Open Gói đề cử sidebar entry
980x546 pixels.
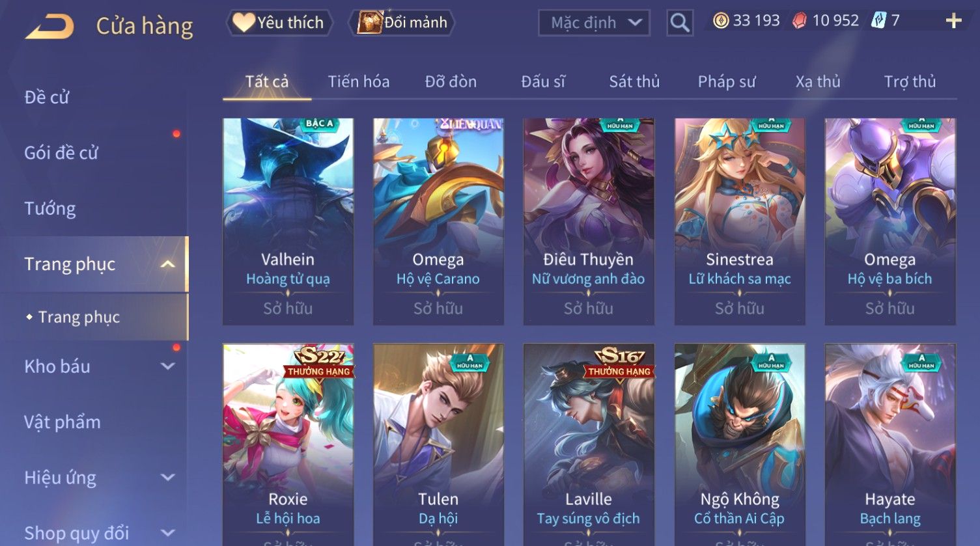(x=61, y=153)
